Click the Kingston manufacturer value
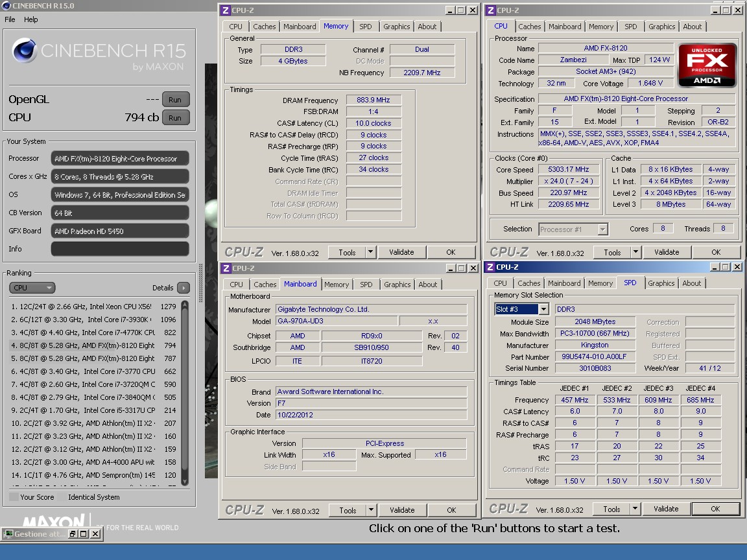 [595, 345]
